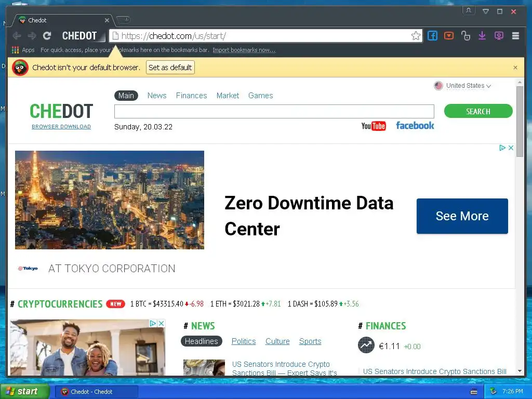The image size is (532, 399).
Task: Click the system tray network icon
Action: tap(494, 392)
